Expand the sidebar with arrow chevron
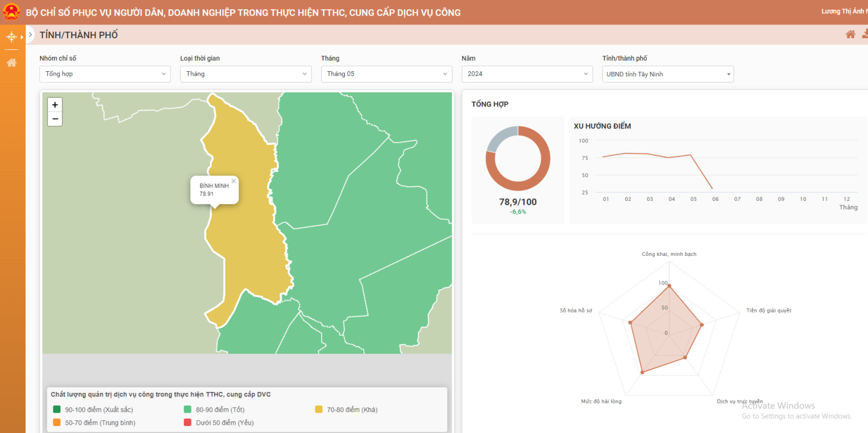Viewport: 868px width, 433px height. point(30,35)
